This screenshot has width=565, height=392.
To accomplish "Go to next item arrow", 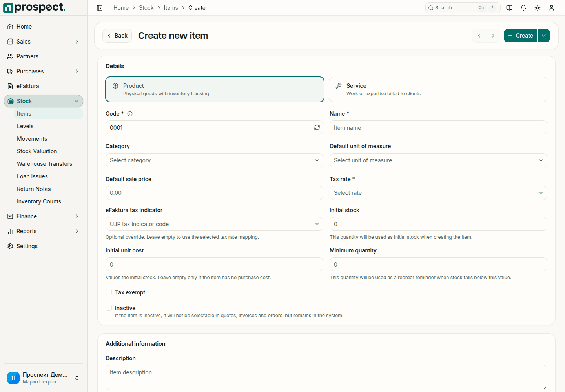I will 493,36.
